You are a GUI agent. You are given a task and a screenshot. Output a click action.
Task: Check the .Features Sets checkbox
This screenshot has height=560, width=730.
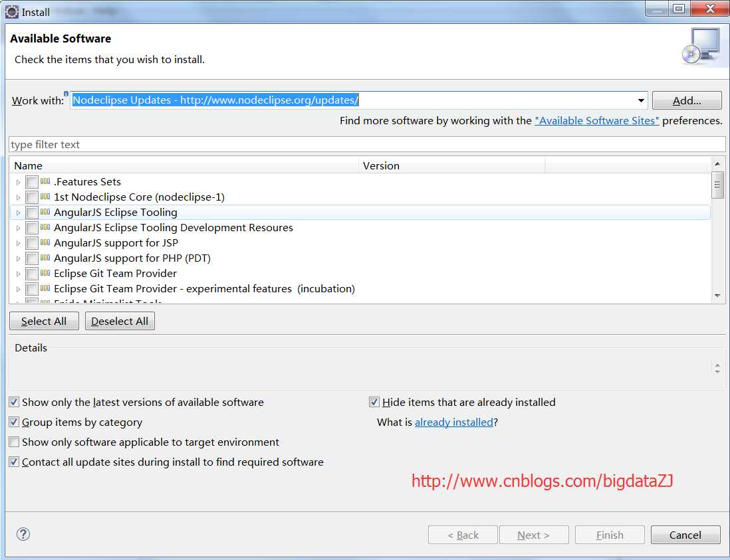32,182
